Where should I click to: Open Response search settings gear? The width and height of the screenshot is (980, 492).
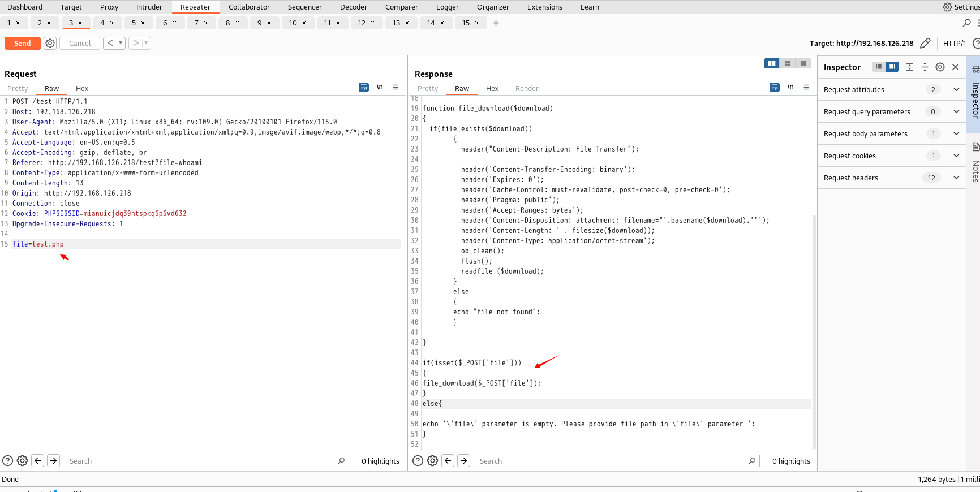(432, 461)
